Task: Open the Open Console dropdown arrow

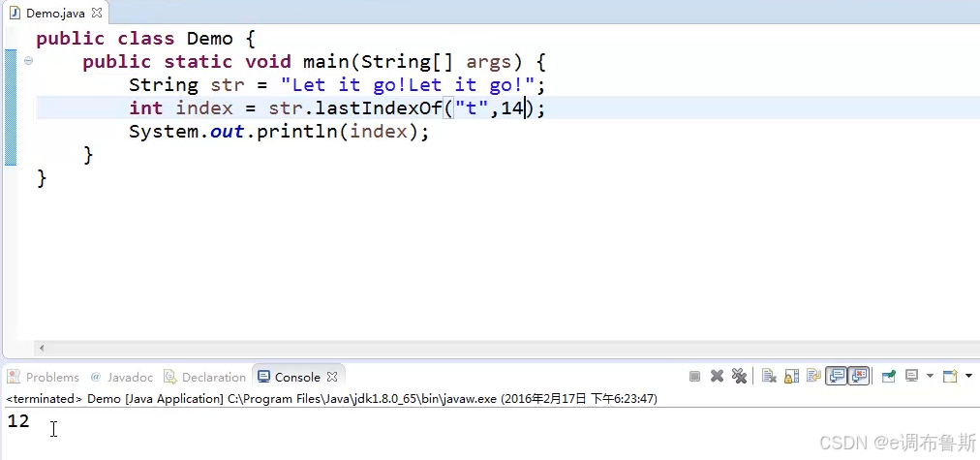Action: (968, 377)
